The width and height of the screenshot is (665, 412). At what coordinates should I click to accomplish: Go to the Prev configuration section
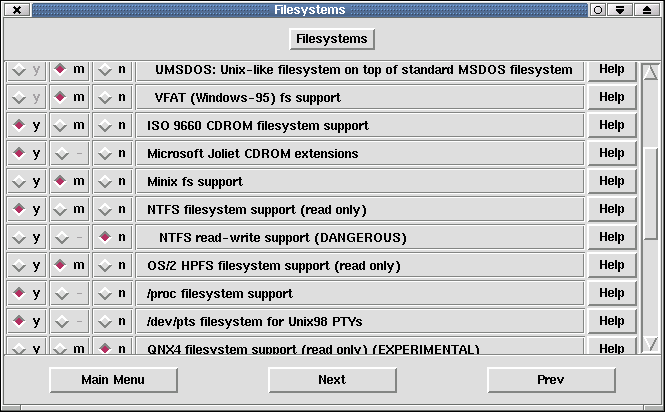(x=550, y=380)
